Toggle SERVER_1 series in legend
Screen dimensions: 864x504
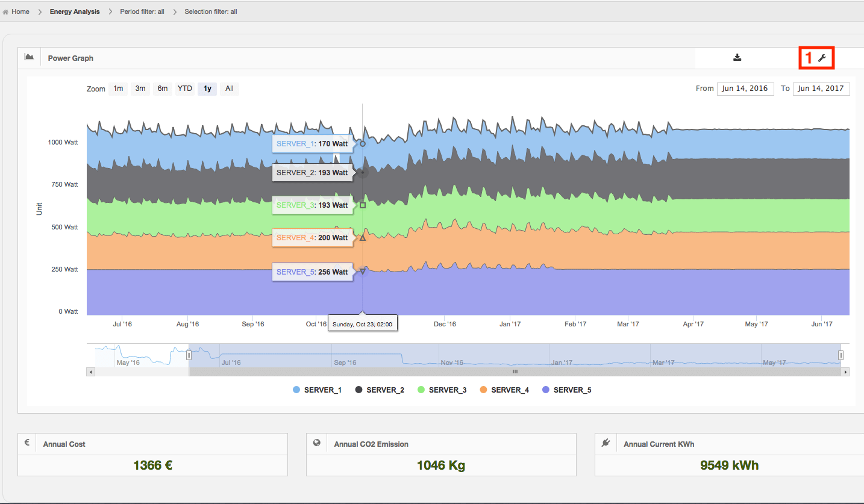pos(317,390)
